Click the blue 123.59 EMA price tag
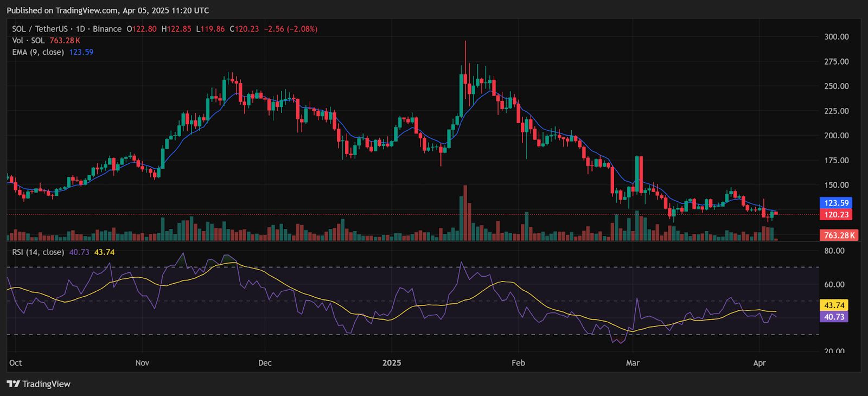Screen dimensions: 868x396 coord(836,203)
